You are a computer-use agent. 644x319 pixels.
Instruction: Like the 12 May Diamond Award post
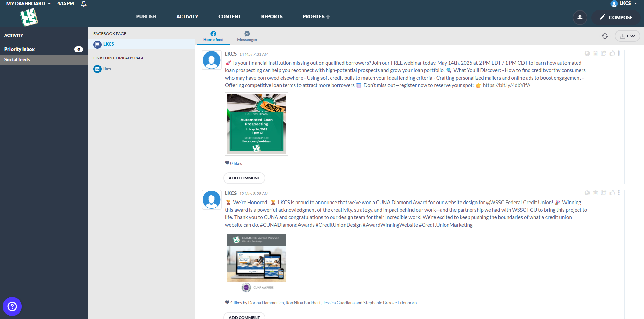click(612, 193)
